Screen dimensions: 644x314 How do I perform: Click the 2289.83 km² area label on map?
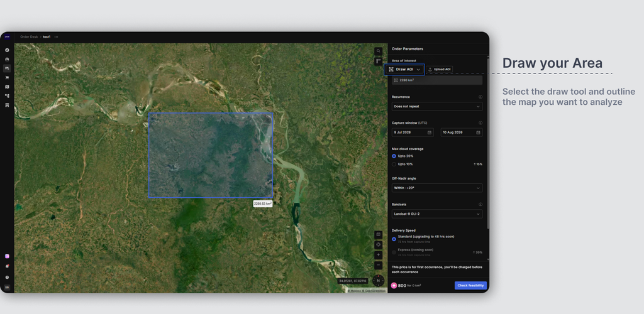point(263,203)
